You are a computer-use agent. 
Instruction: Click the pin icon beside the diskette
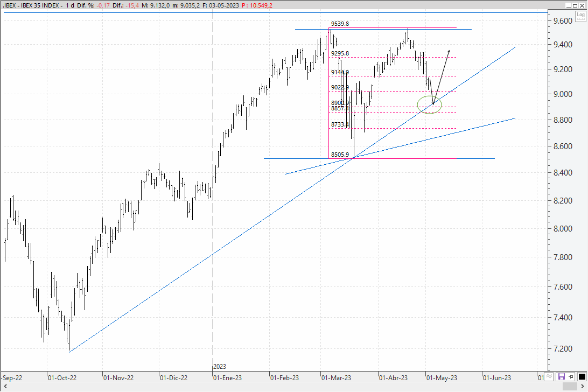click(x=571, y=376)
